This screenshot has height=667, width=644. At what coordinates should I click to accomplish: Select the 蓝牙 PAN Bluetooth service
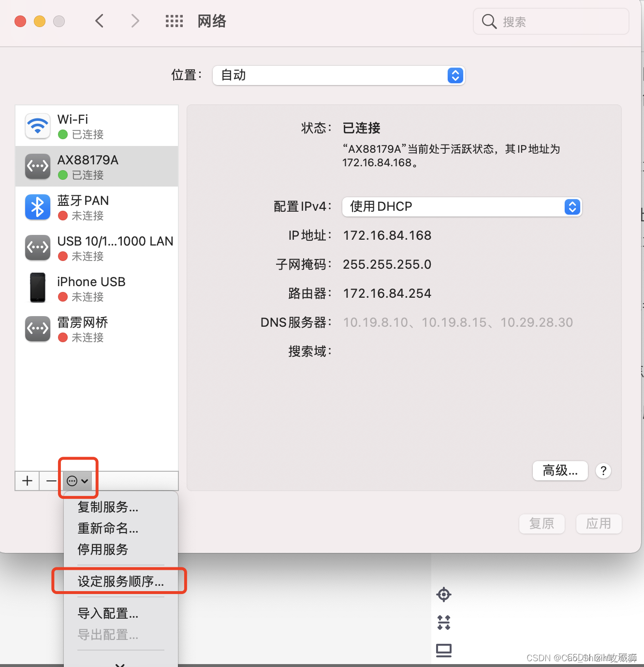pos(97,207)
